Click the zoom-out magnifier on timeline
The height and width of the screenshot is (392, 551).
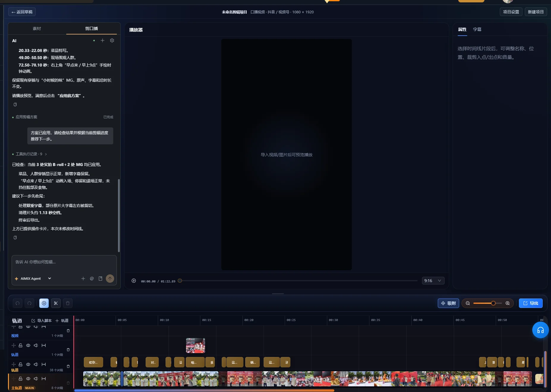click(468, 303)
